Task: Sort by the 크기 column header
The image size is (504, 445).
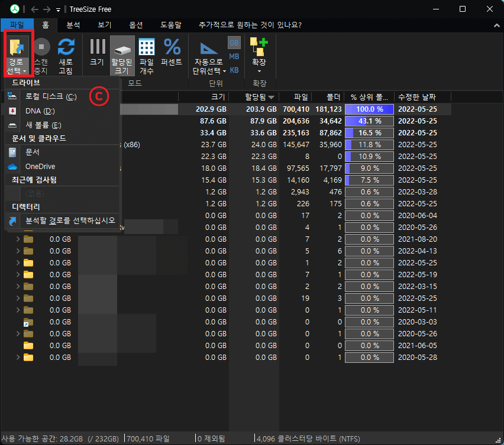Action: (203, 97)
